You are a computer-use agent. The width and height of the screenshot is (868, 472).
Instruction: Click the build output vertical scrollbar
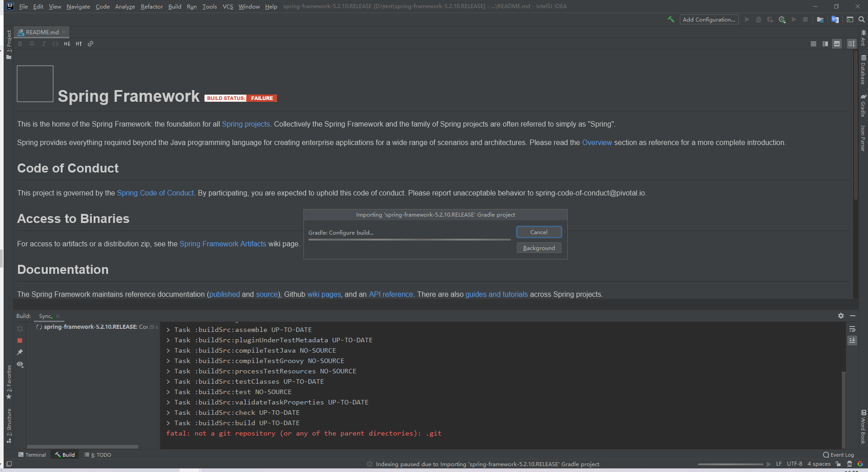843,409
